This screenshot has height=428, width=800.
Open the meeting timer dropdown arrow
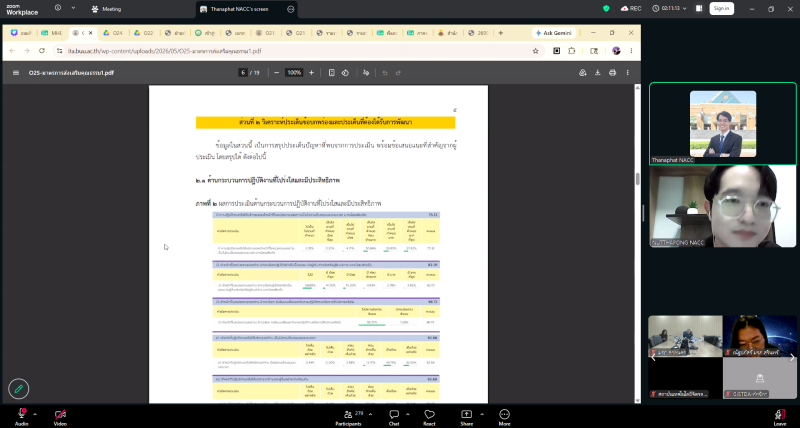click(684, 9)
